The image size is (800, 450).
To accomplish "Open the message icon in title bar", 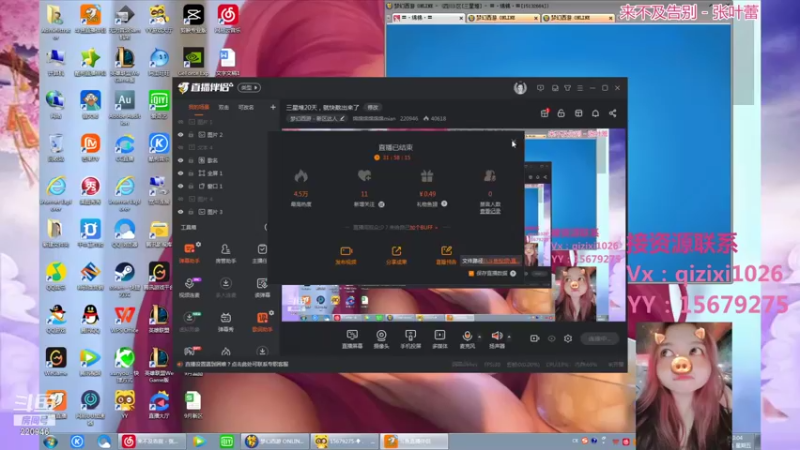I will (x=540, y=88).
